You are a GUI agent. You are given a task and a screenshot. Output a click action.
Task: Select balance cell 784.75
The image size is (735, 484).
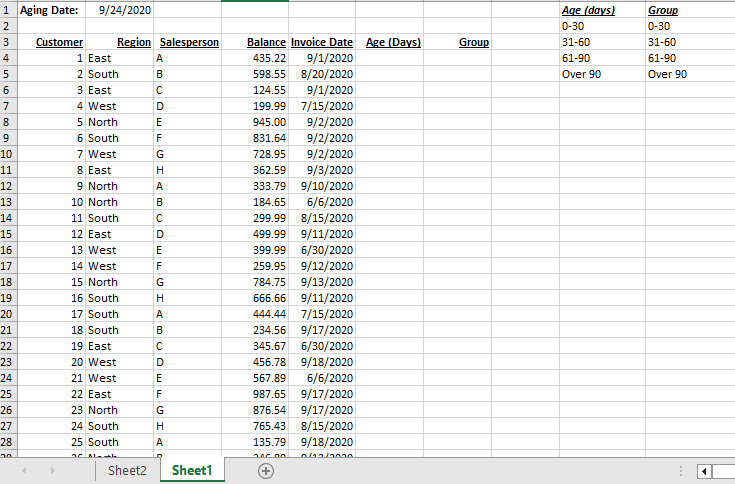pos(255,282)
